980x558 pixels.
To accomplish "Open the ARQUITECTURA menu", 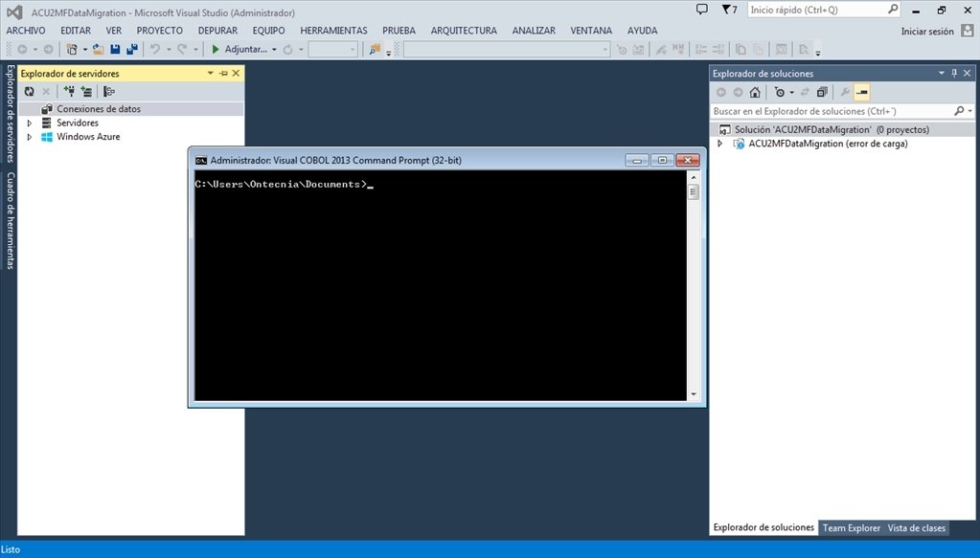I will pyautogui.click(x=464, y=31).
